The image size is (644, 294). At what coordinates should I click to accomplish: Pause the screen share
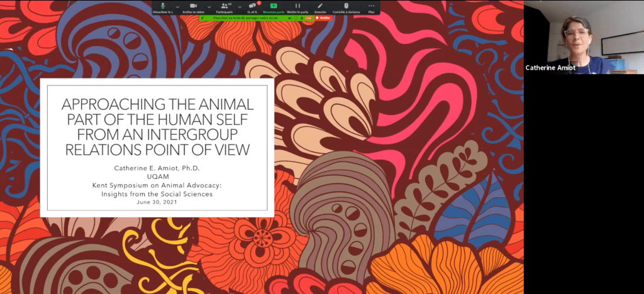point(297,6)
